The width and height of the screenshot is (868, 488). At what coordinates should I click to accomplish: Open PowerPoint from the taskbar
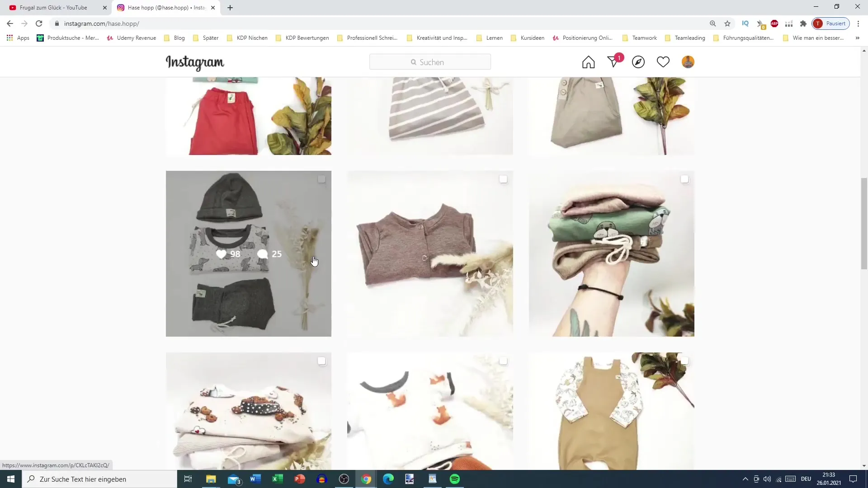(300, 479)
